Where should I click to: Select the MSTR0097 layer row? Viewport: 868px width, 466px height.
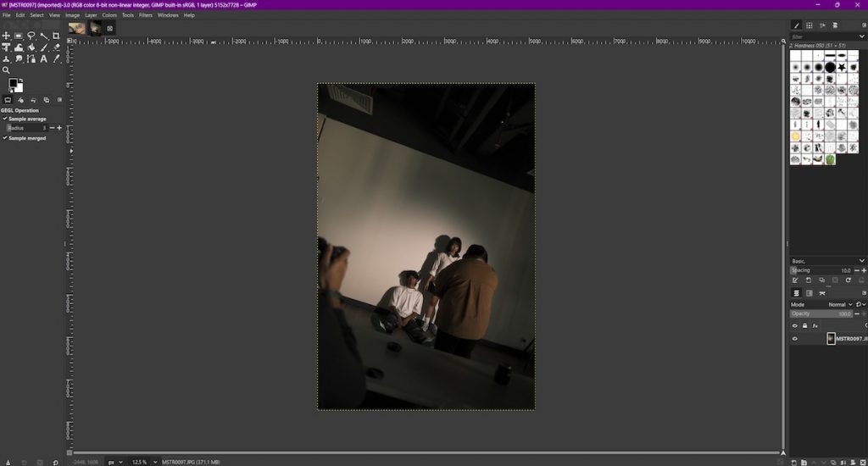(x=829, y=339)
